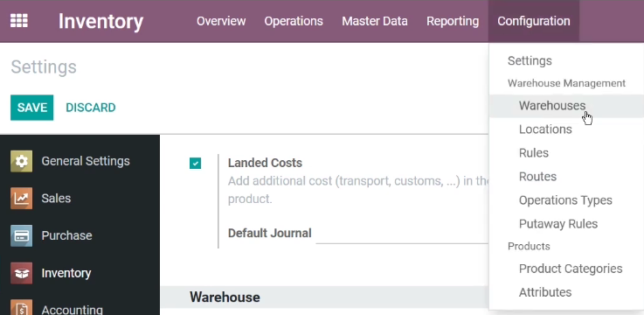
Task: Click the Warehouse Management menu header
Action: [566, 83]
